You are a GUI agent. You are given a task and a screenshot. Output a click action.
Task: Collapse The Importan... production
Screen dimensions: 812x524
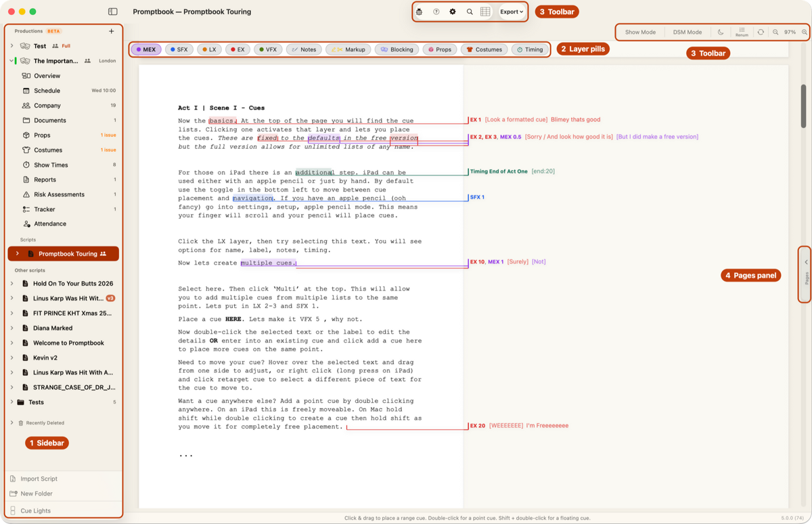click(12, 61)
